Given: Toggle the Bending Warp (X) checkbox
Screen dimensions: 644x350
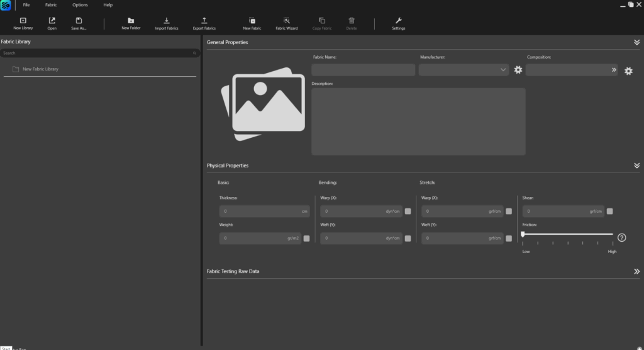Looking at the screenshot, I should [408, 212].
